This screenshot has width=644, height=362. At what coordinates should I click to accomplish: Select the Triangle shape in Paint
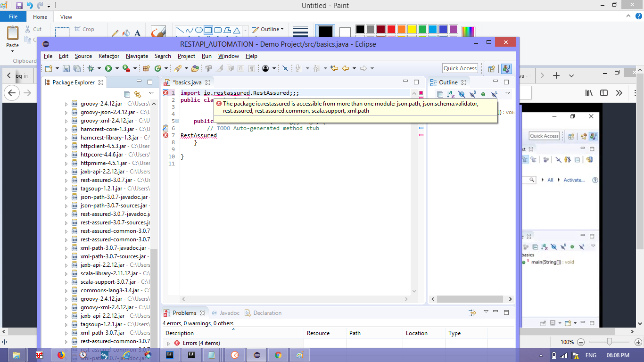pyautogui.click(x=237, y=30)
